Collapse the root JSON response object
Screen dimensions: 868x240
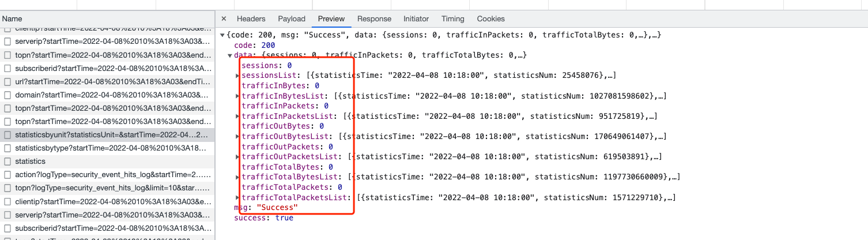(x=222, y=35)
